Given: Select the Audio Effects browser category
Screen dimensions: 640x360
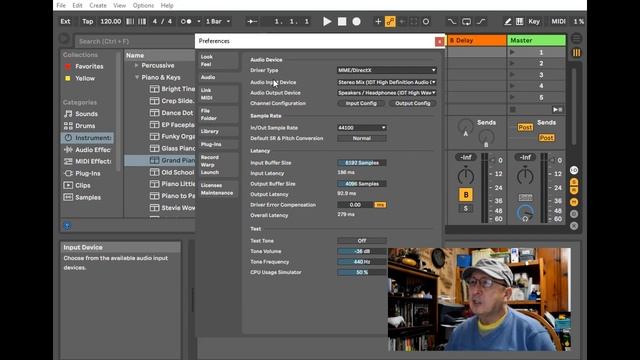Looking at the screenshot, I should coord(87,150).
